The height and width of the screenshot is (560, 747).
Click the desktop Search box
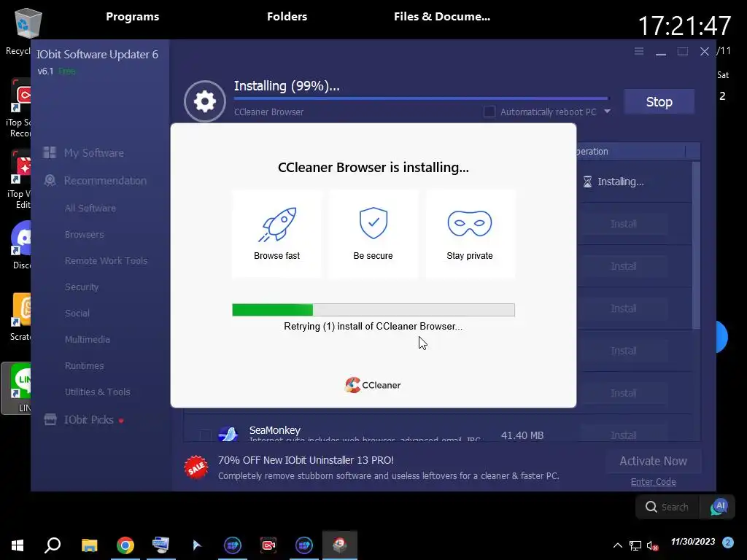click(667, 507)
